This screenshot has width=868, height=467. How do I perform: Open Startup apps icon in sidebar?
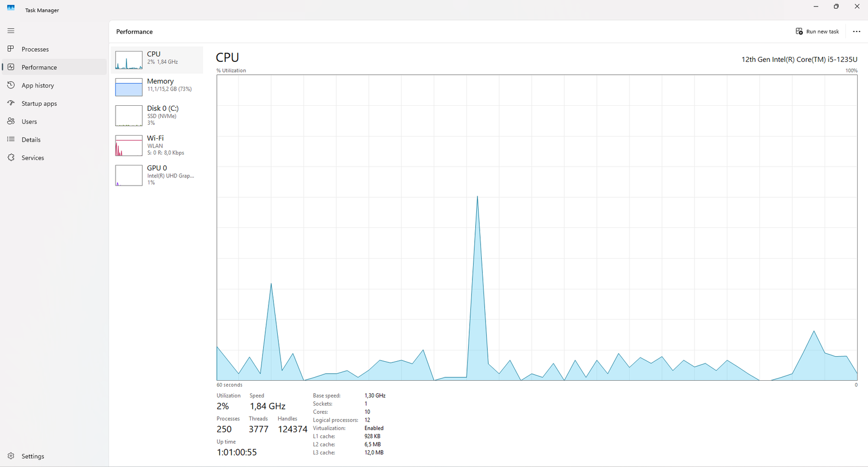tap(11, 103)
